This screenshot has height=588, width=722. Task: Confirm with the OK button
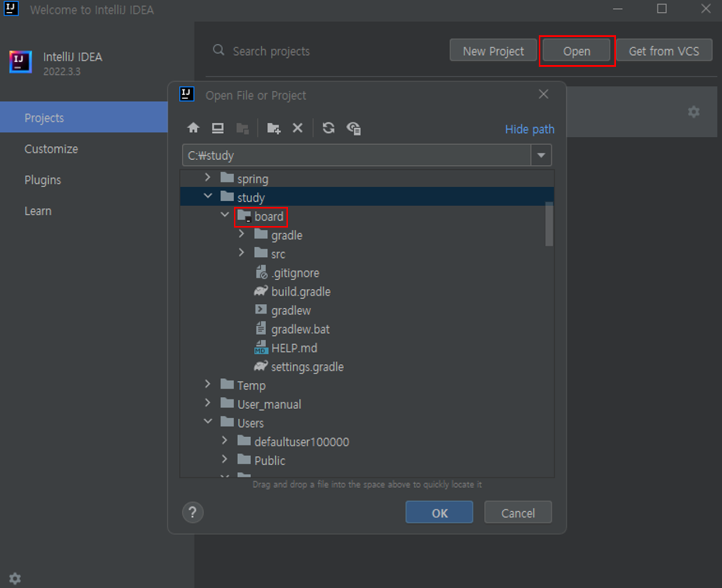click(x=439, y=512)
